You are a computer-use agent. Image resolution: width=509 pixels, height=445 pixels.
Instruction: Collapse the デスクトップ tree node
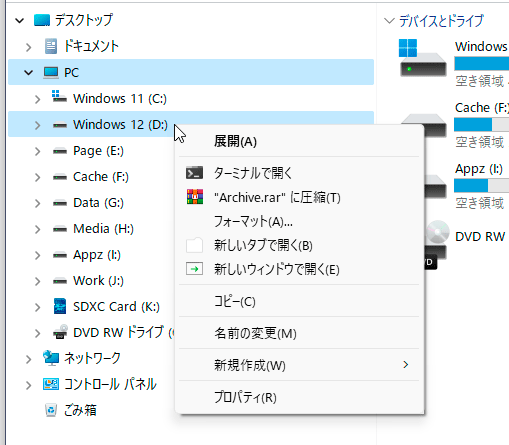pyautogui.click(x=20, y=21)
